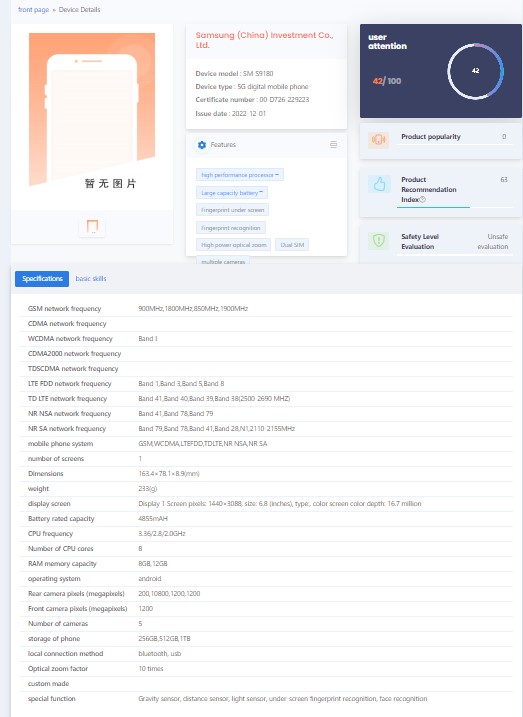Image resolution: width=523 pixels, height=717 pixels.
Task: Click the LTE FDD network frequency bands
Action: (181, 384)
